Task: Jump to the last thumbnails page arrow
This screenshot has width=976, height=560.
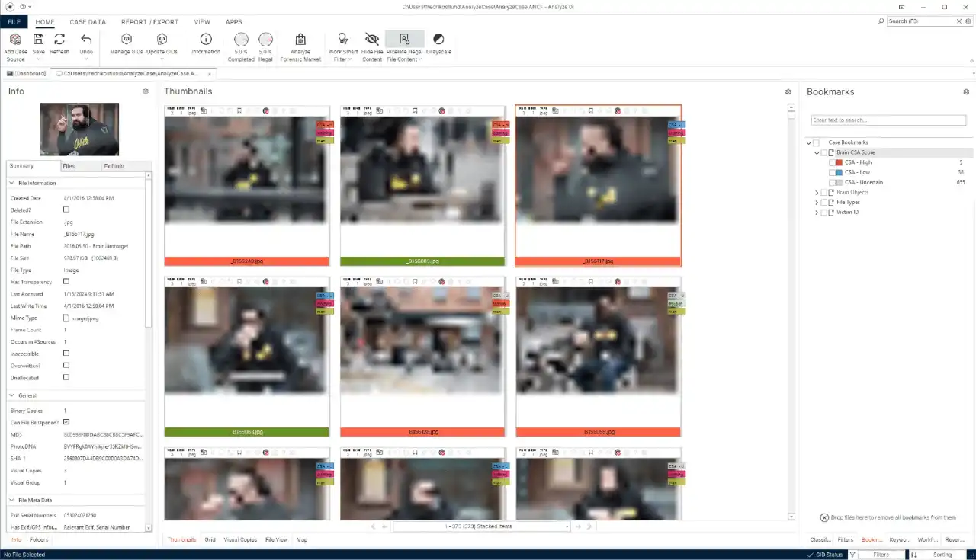Action: (590, 526)
